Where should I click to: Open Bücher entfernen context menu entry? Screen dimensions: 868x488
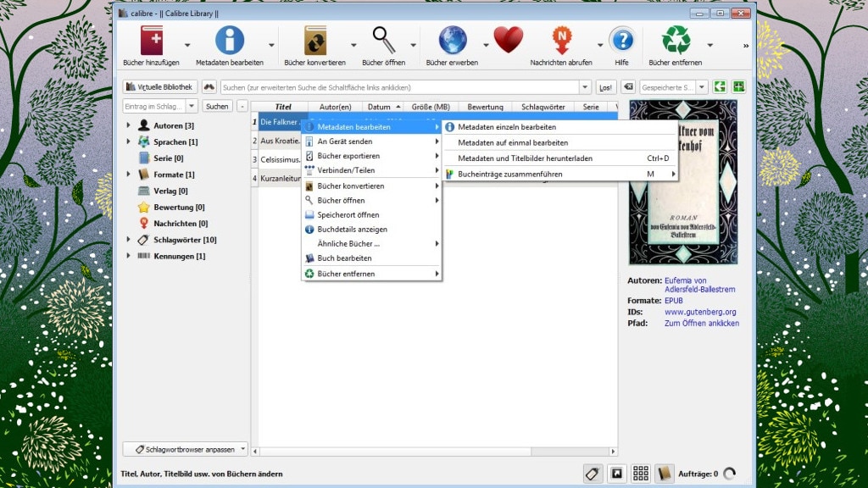pyautogui.click(x=371, y=274)
